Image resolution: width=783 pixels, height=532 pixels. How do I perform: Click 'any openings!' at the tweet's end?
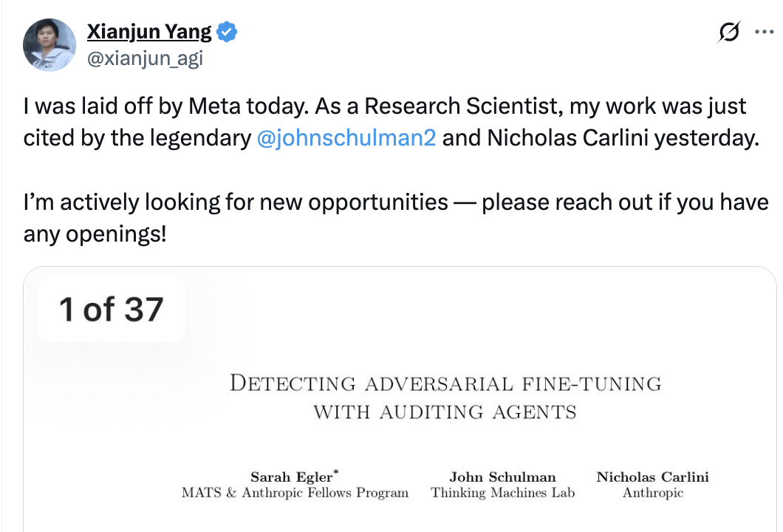95,234
